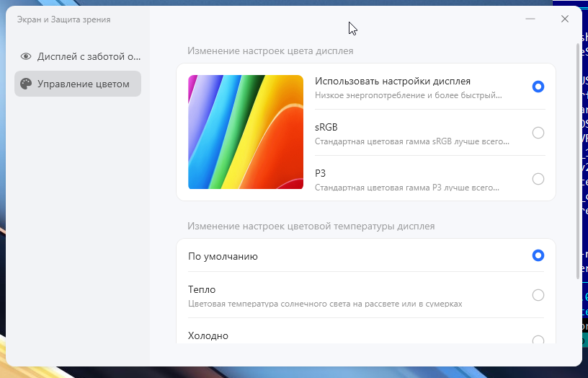Click Низкое энергопотребление description text
The width and height of the screenshot is (588, 378).
tap(409, 95)
